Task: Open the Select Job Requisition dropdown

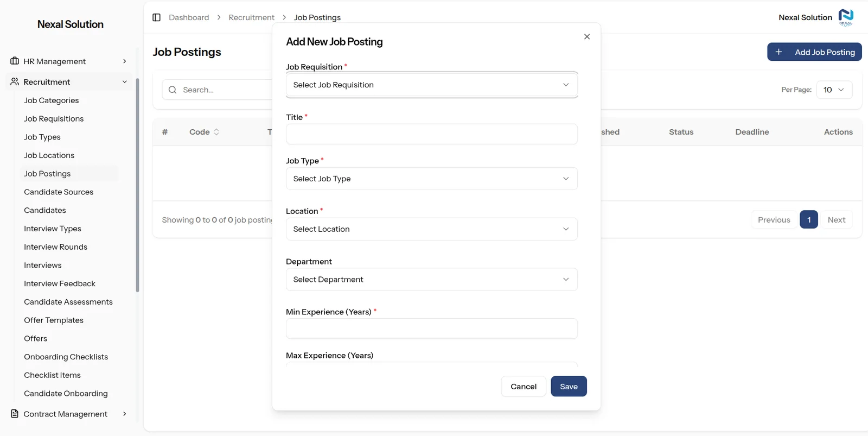Action: 431,85
